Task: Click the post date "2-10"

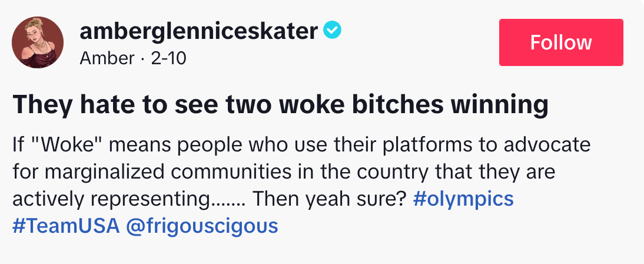Action: click(x=169, y=58)
